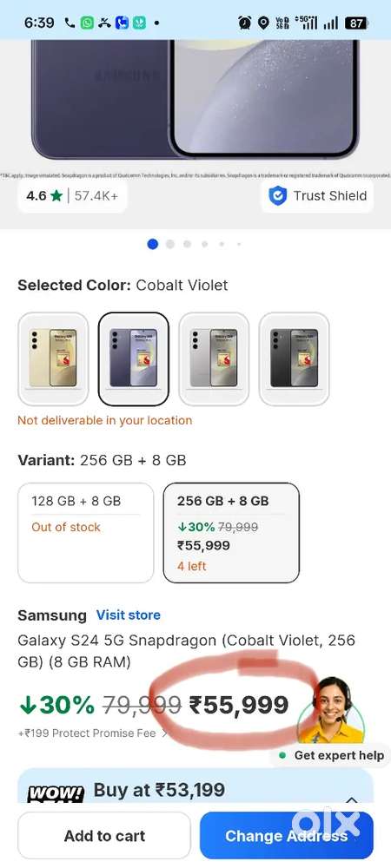The width and height of the screenshot is (391, 868).
Task: Choose the yellow Galaxy S24 color option
Action: 53,358
